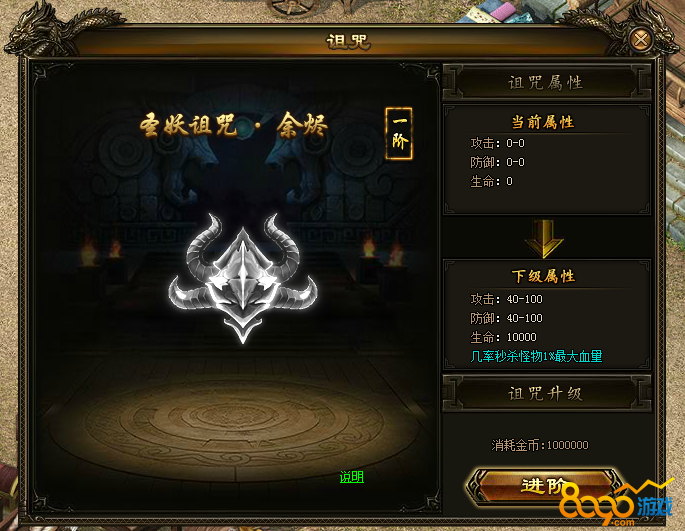
Task: Click the 下级属性 heading
Action: (x=543, y=276)
